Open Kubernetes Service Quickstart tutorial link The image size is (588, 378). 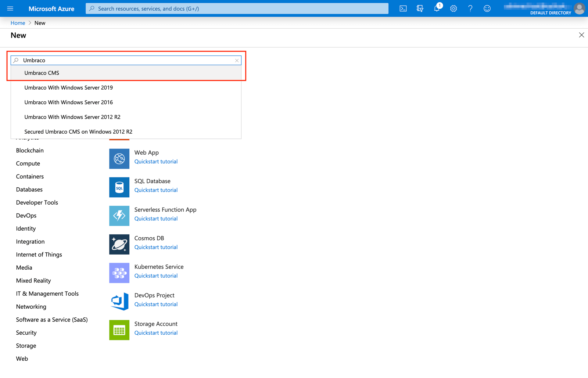pos(156,276)
